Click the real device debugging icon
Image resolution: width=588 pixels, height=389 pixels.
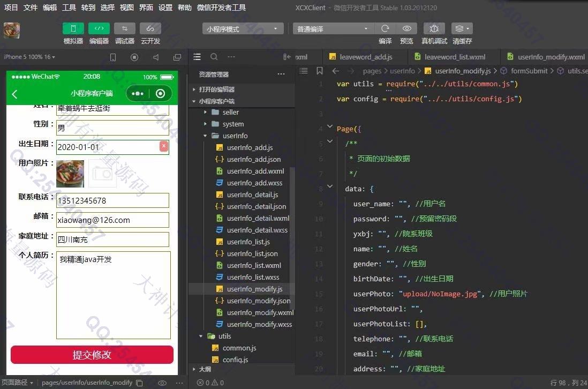(x=434, y=29)
